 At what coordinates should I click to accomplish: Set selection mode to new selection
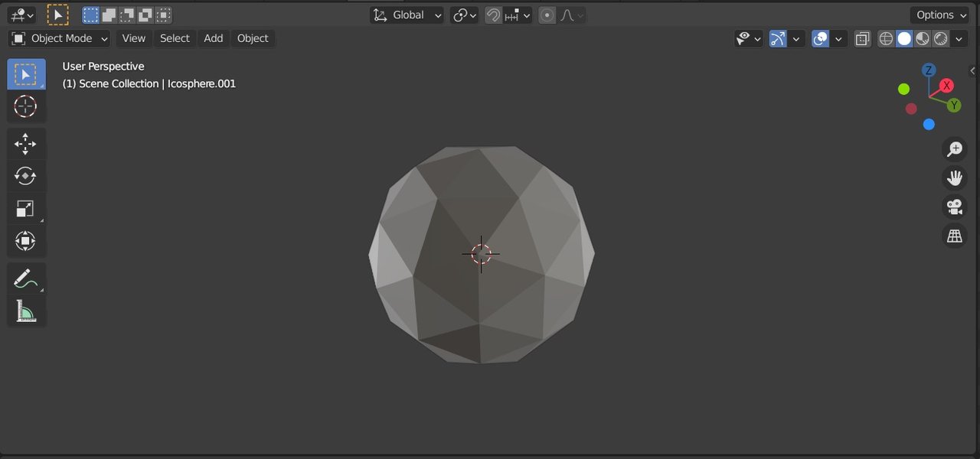pyautogui.click(x=91, y=15)
